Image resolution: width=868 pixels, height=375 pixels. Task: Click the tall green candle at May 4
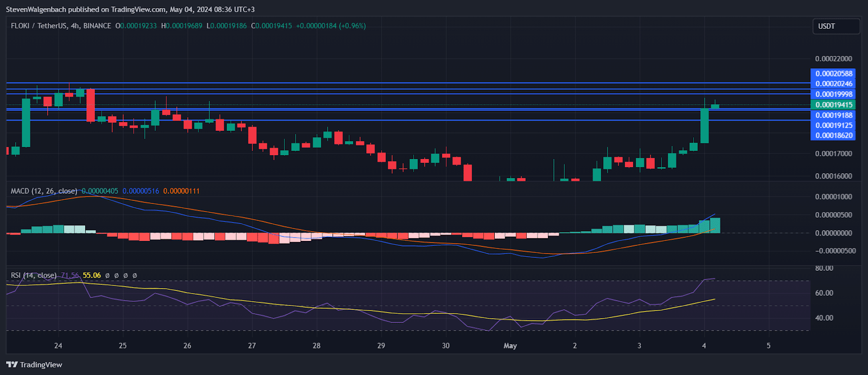point(704,125)
